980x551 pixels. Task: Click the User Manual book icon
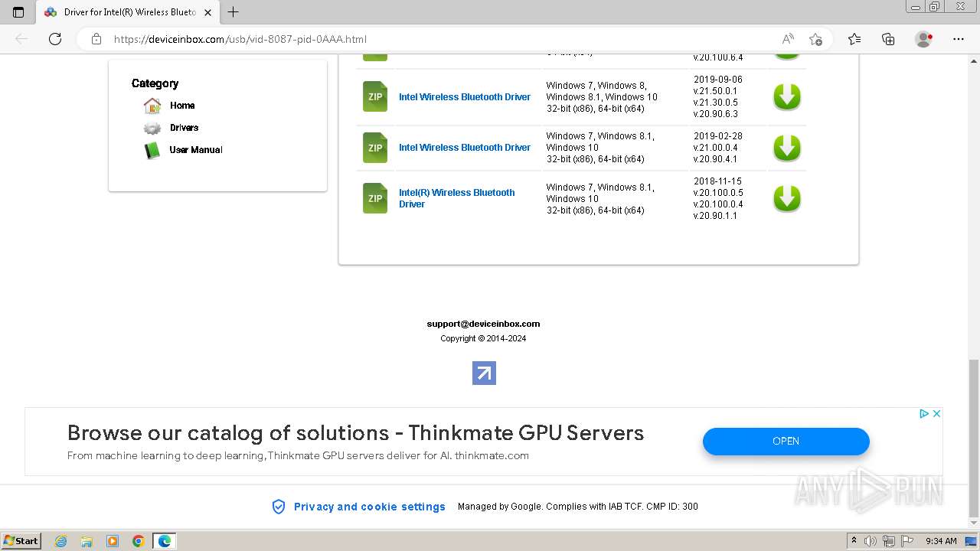[152, 150]
